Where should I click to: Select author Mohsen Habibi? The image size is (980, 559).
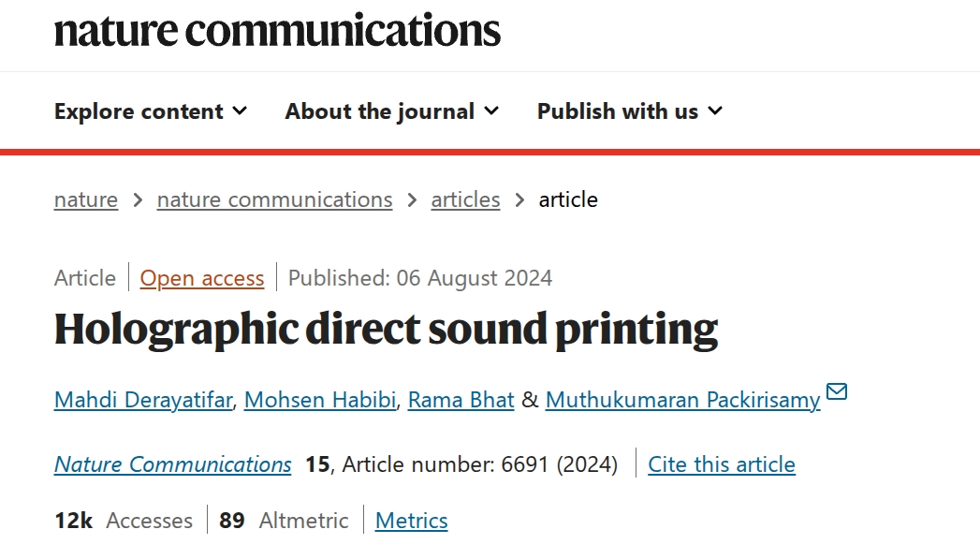pos(320,400)
